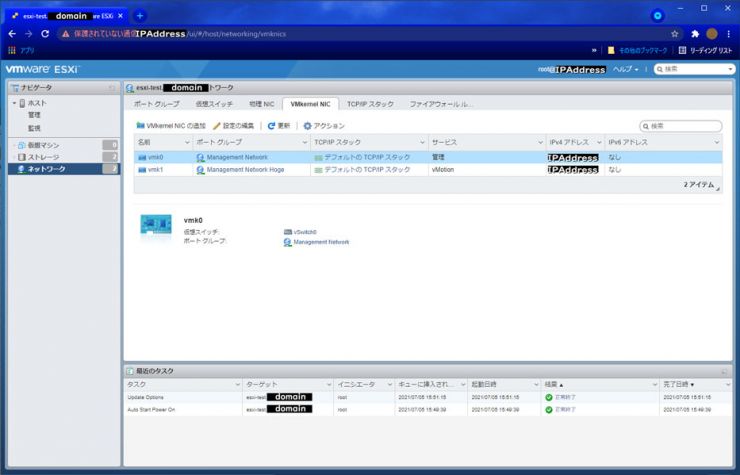Open the Reading List button
This screenshot has width=740, height=475.
coord(705,50)
